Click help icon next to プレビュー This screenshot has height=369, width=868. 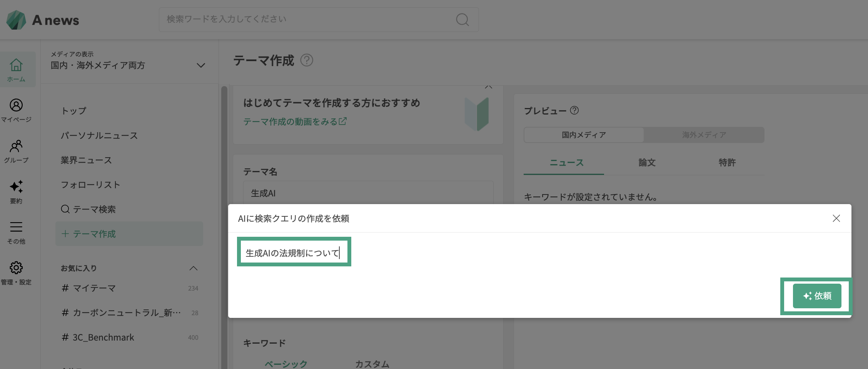[x=574, y=111]
